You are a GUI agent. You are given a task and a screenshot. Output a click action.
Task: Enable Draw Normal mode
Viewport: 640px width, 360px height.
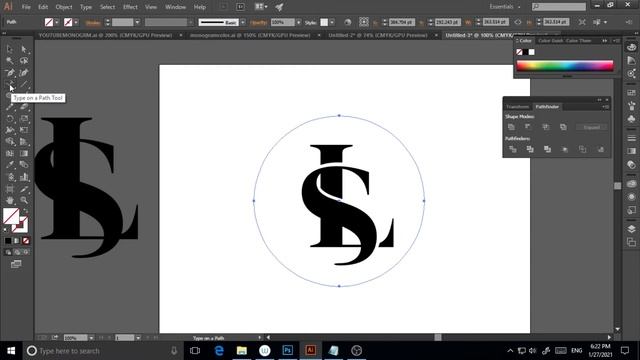pyautogui.click(x=8, y=252)
